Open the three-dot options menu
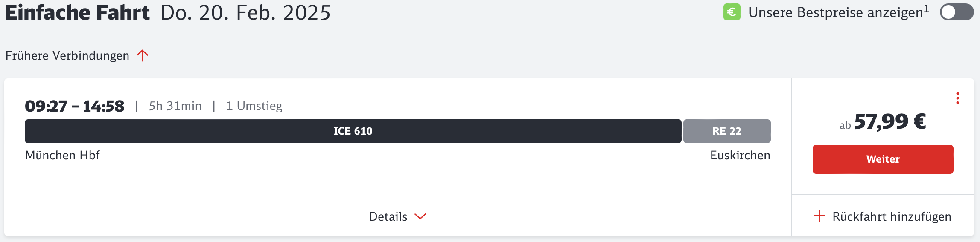The width and height of the screenshot is (980, 242). [x=957, y=98]
